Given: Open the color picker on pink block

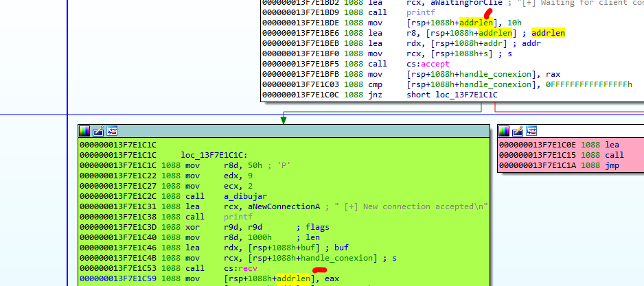Looking at the screenshot, I should tap(504, 130).
